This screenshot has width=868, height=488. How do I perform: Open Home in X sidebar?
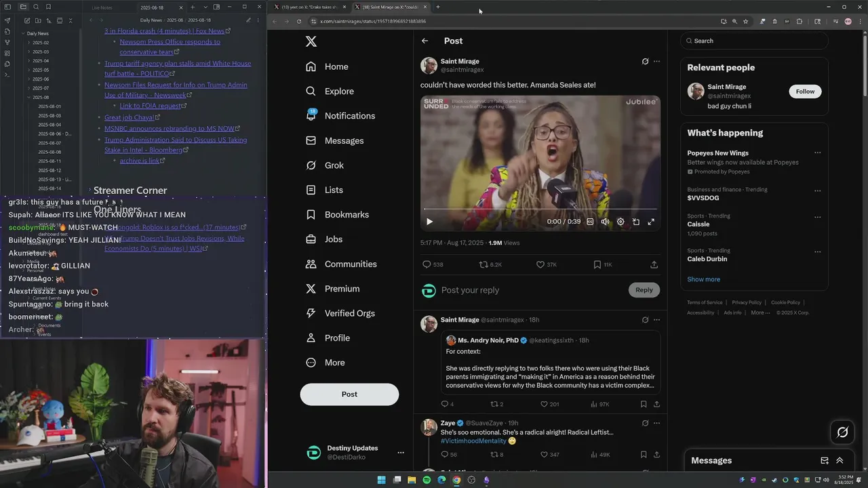(x=327, y=66)
